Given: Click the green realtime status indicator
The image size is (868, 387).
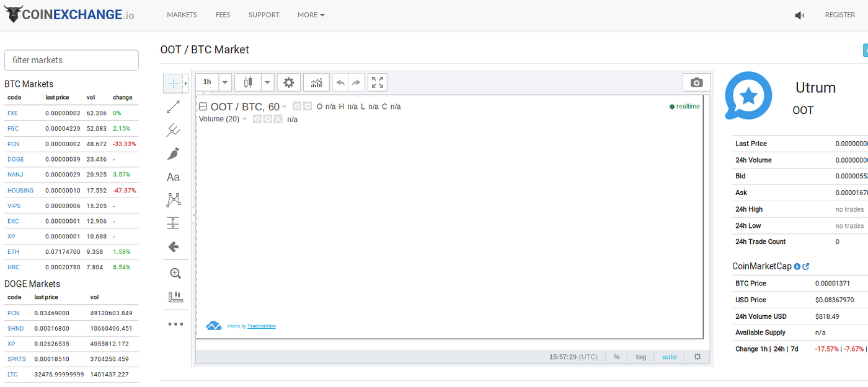Looking at the screenshot, I should coord(684,107).
